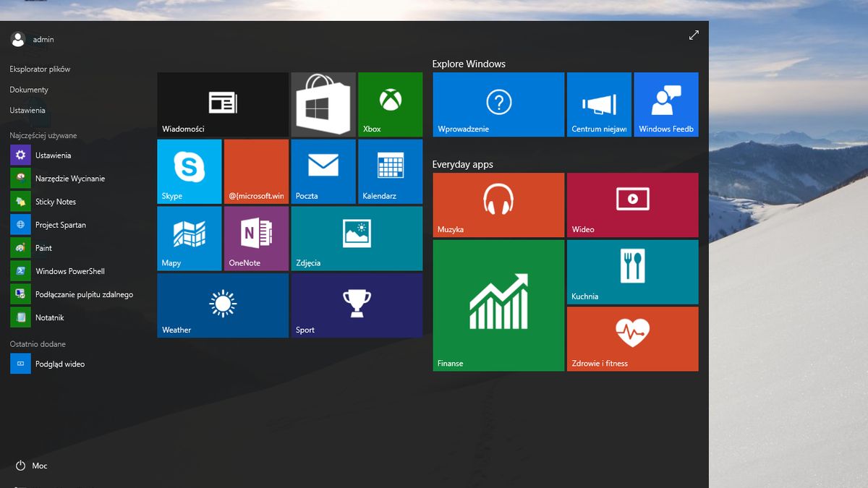Click the Ostatnio dodane section label
The height and width of the screenshot is (488, 868).
38,344
